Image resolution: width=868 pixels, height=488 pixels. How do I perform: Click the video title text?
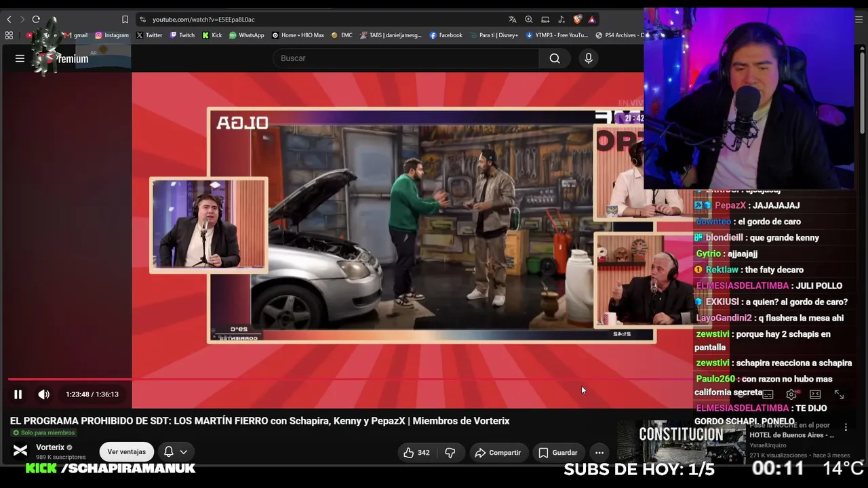pos(260,421)
